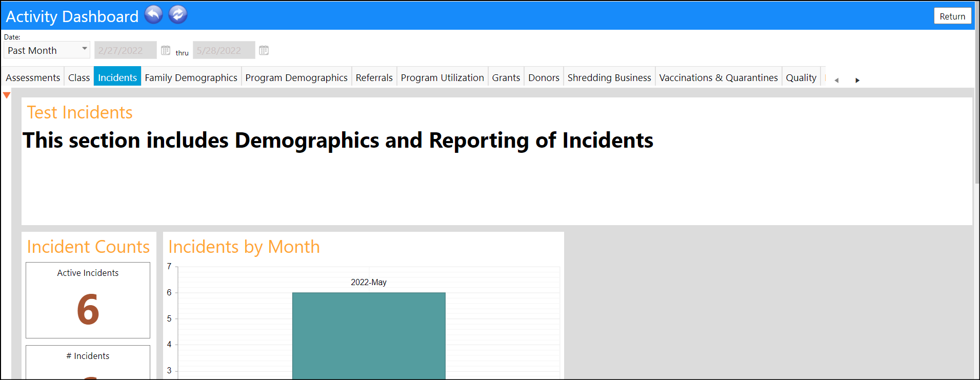
Task: Open the Program Demographics tab
Action: [x=296, y=77]
